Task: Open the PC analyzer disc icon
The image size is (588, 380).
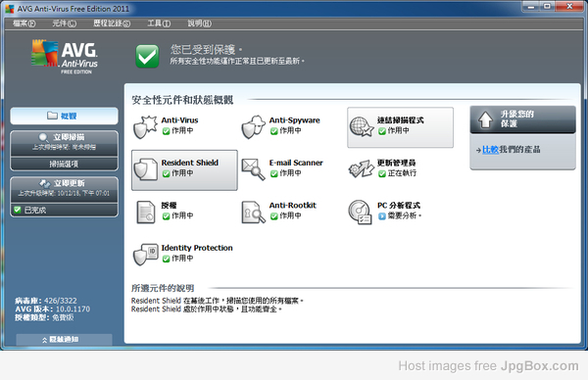Action: click(x=360, y=213)
